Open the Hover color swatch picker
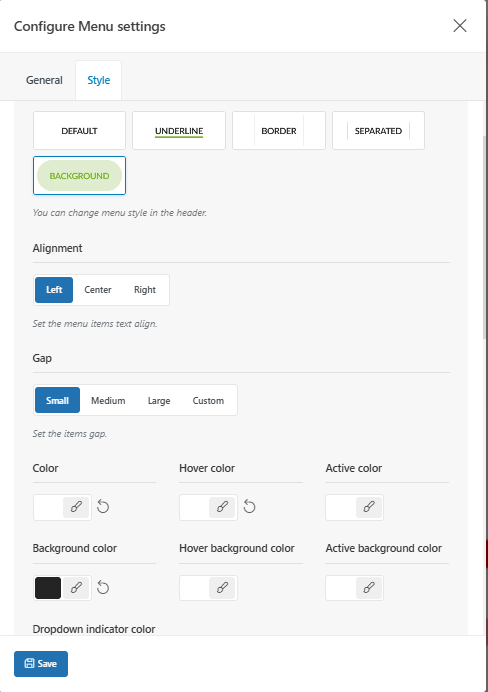488x692 pixels. point(194,507)
